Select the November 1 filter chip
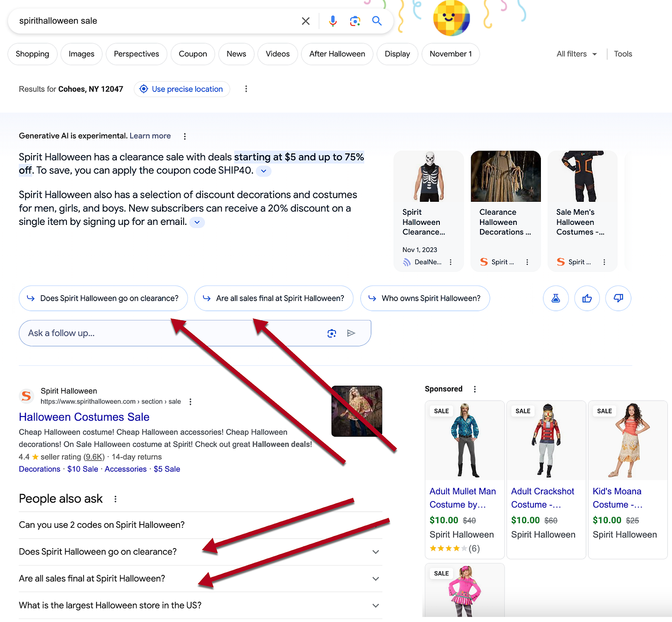This screenshot has height=622, width=672. [451, 54]
